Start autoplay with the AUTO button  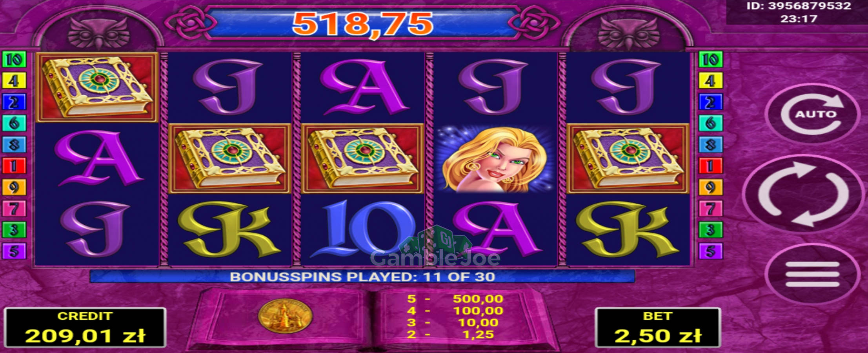(x=813, y=114)
